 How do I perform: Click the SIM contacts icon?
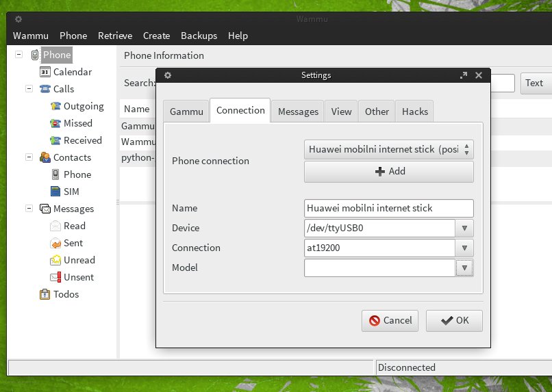click(x=55, y=192)
